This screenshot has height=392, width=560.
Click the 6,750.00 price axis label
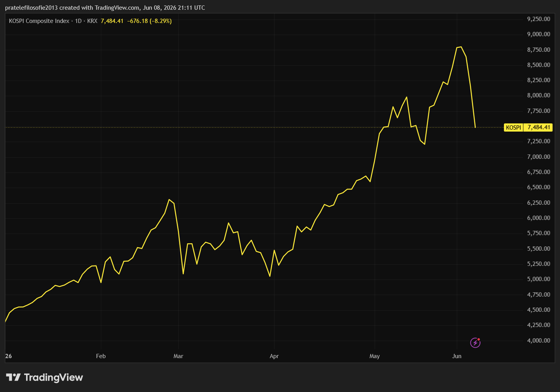pos(539,172)
